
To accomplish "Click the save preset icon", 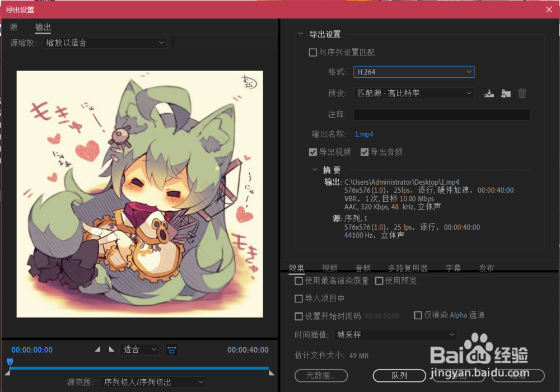I will click(x=489, y=94).
